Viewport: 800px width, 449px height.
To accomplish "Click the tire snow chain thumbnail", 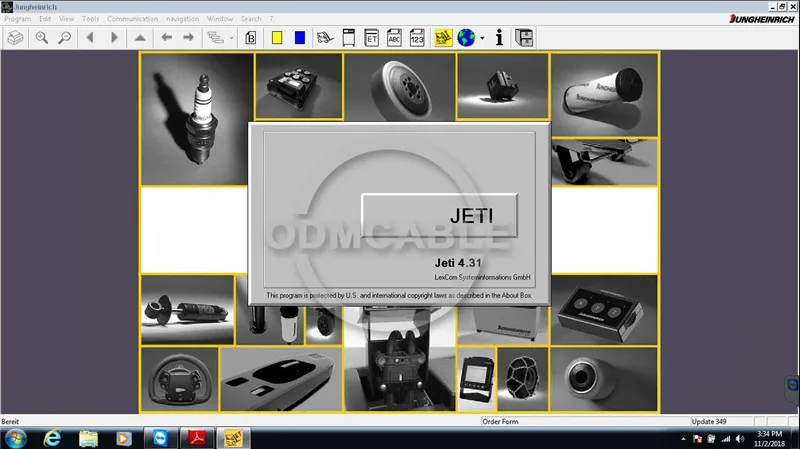I will (522, 379).
